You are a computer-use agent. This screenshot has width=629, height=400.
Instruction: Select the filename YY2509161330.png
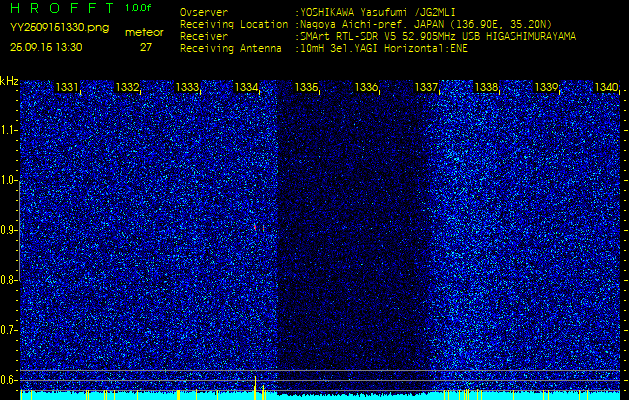(59, 28)
